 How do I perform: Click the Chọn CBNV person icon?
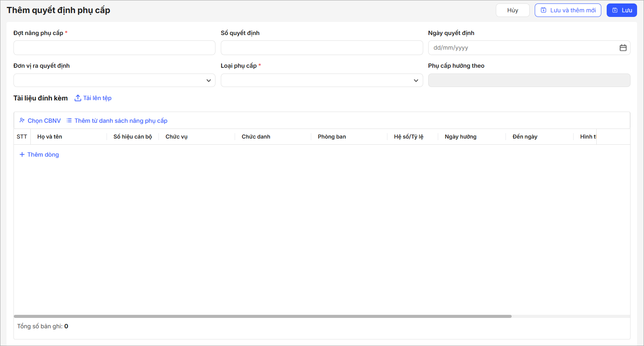(22, 120)
